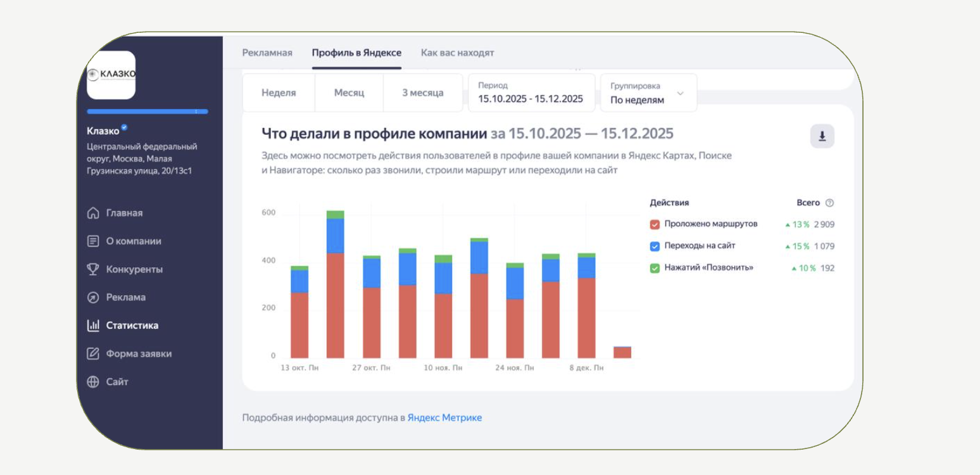The height and width of the screenshot is (475, 980).
Task: Toggle the Переходы на сайт checkbox
Action: (x=655, y=246)
